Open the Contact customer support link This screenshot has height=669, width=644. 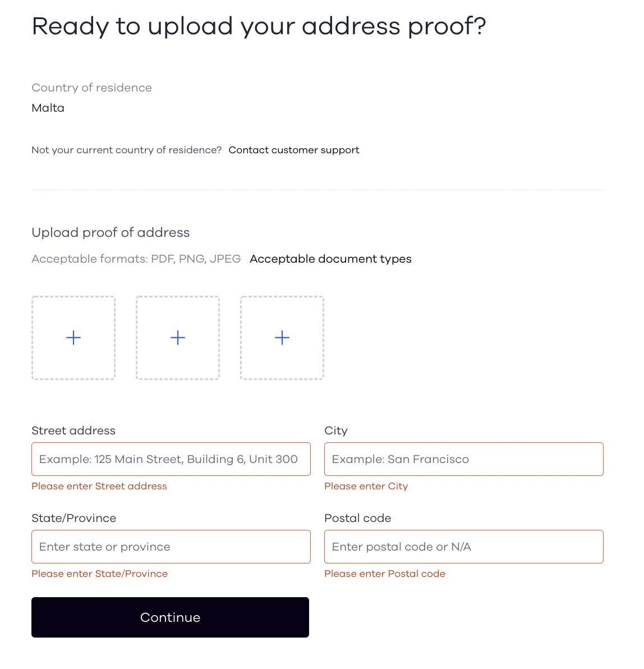[x=294, y=150]
